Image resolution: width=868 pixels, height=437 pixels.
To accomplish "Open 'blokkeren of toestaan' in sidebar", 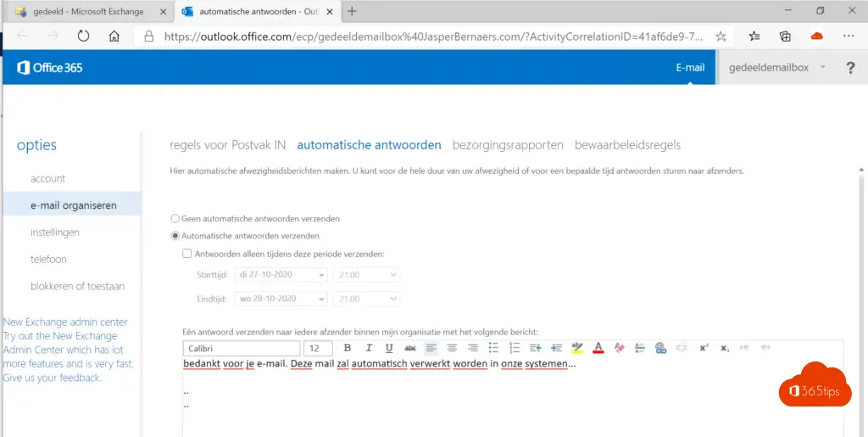I will [77, 286].
